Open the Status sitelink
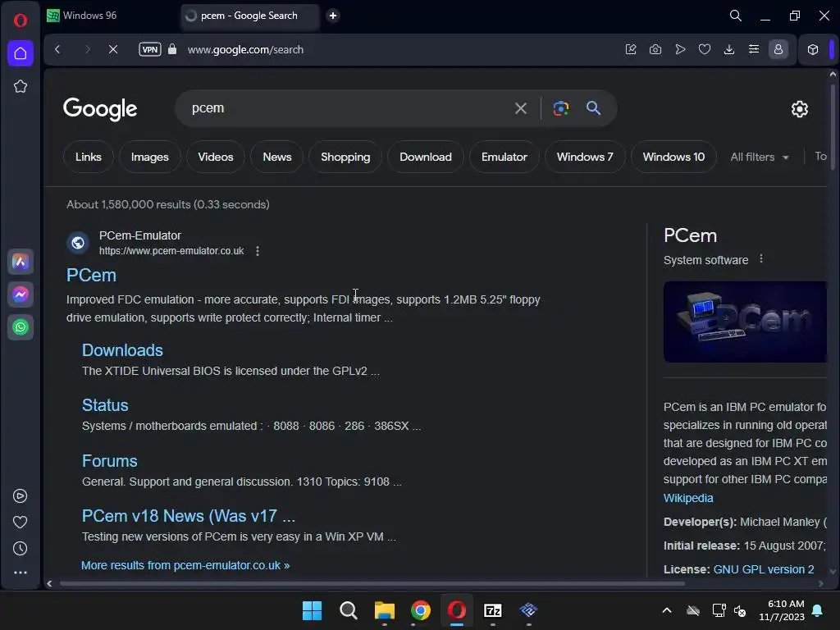 pos(105,405)
